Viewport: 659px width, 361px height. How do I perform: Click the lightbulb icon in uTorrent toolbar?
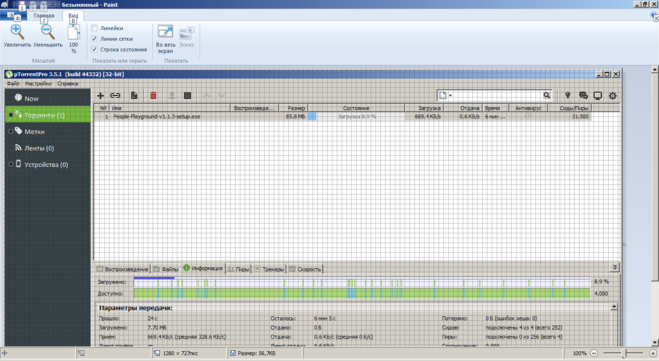(567, 95)
